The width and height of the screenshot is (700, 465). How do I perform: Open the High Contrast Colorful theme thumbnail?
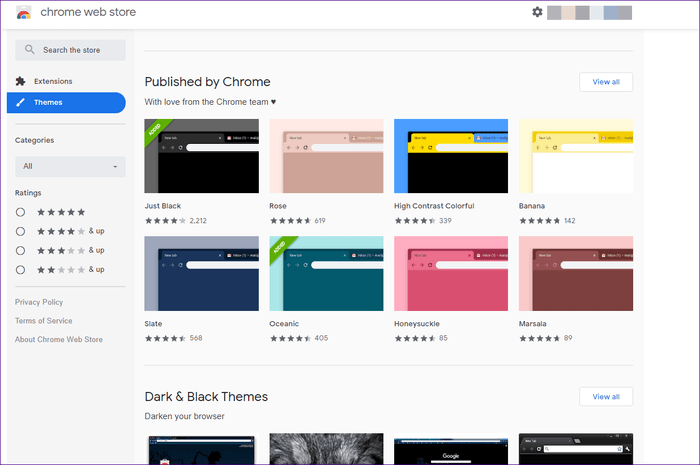coord(451,156)
